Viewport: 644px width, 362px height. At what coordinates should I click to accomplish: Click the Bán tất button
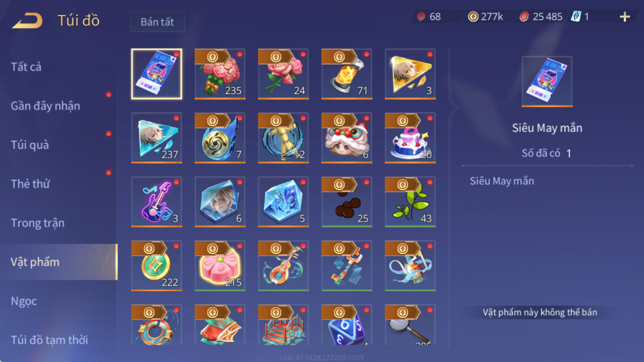(x=157, y=22)
